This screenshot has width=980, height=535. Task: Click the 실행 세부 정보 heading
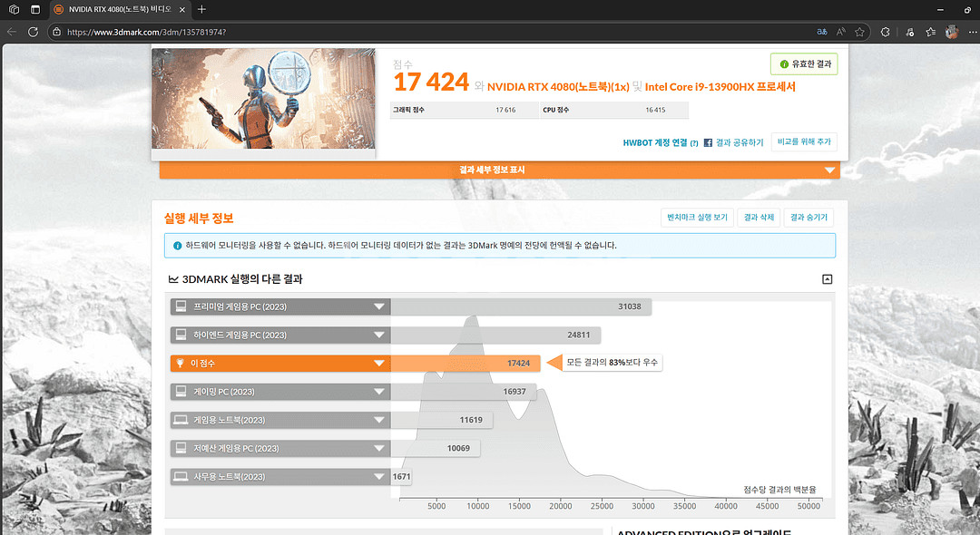(199, 219)
